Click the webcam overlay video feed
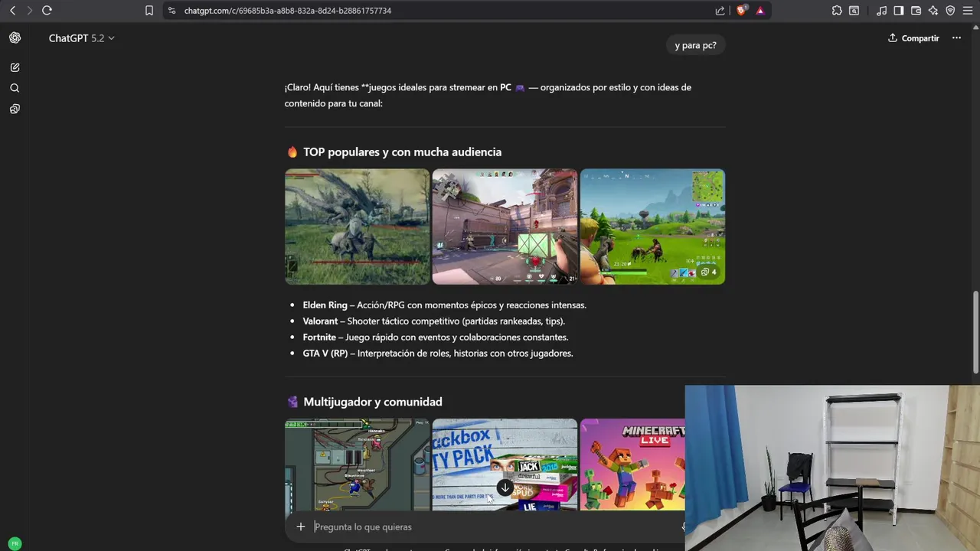 pos(832,468)
